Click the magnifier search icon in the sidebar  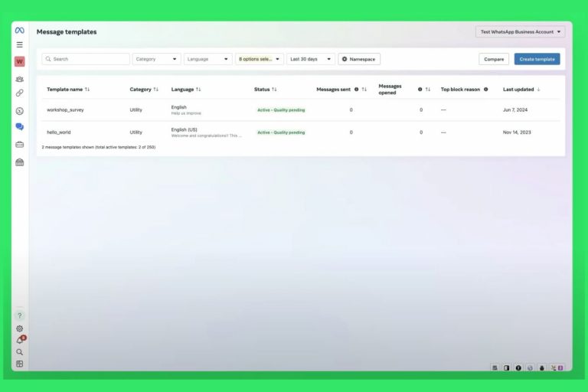tap(19, 352)
